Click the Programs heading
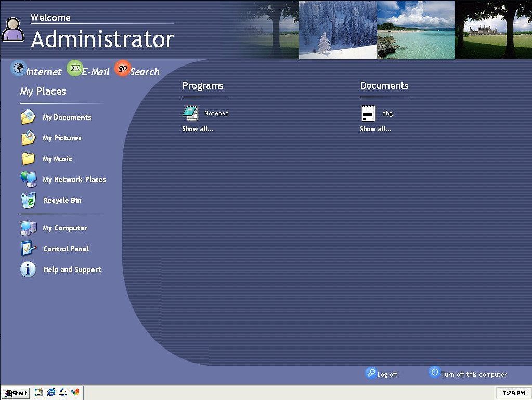The image size is (532, 400). 203,86
